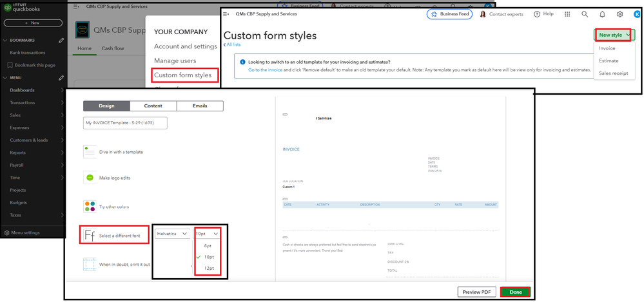
Task: Click the INVOICE heading in the preview
Action: click(x=291, y=149)
